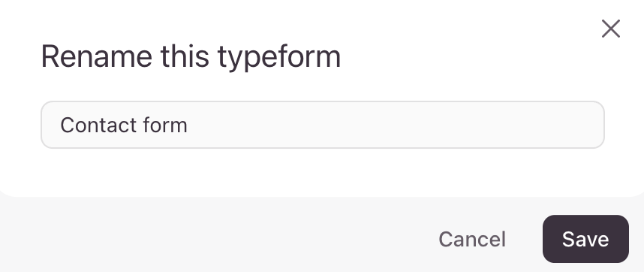Click the word "form" in the name field

tap(166, 125)
